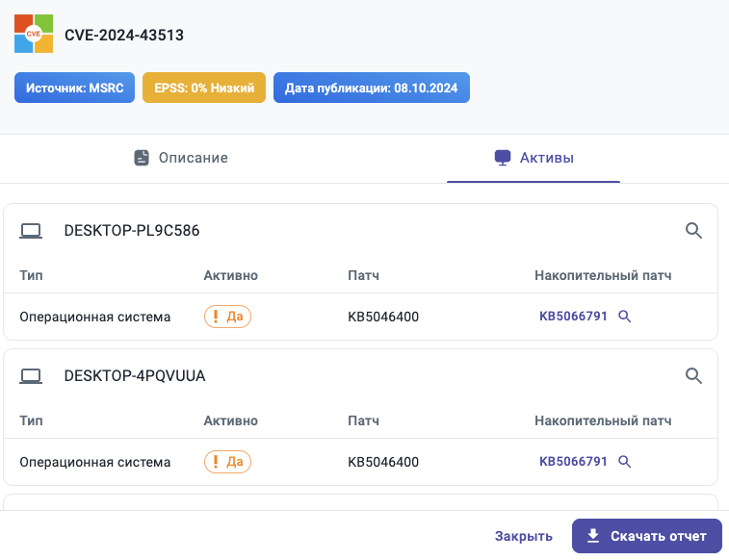729x560 pixels.
Task: Click the Источник: MSRC badge
Action: click(74, 88)
